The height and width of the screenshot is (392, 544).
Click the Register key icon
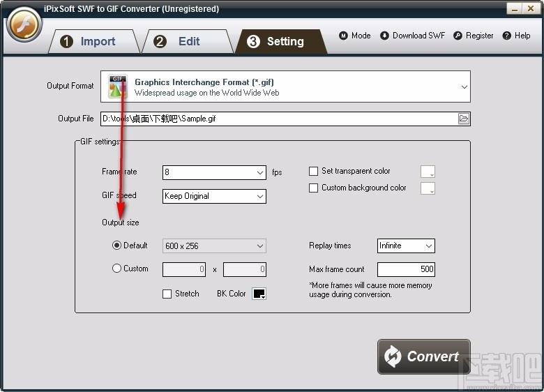(x=458, y=36)
